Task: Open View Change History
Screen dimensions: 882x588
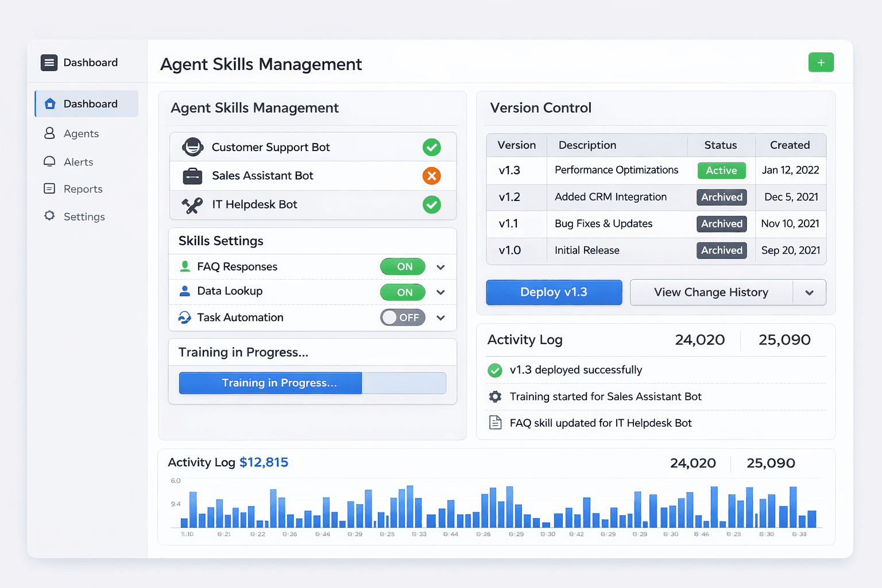Action: 710,292
